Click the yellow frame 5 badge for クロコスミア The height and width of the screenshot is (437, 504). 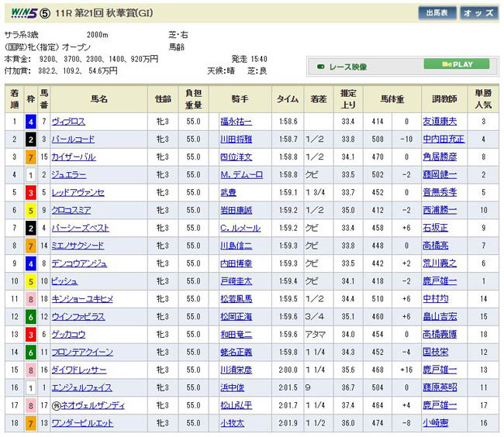[31, 210]
